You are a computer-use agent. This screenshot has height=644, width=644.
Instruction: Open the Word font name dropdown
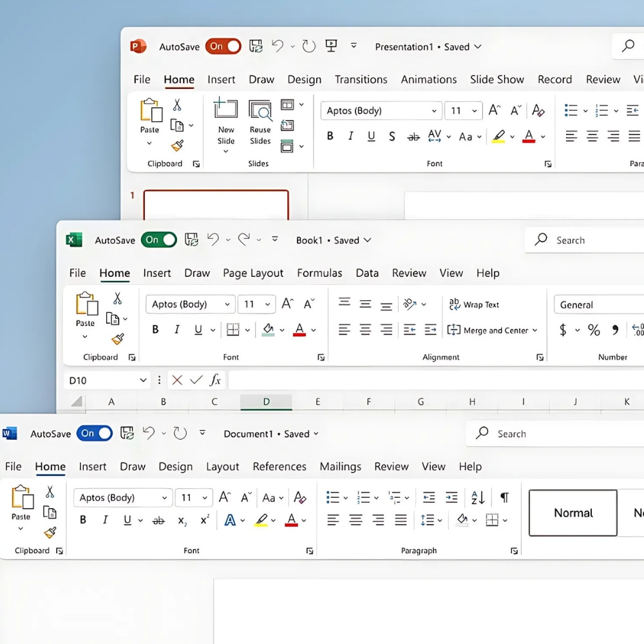click(x=164, y=498)
